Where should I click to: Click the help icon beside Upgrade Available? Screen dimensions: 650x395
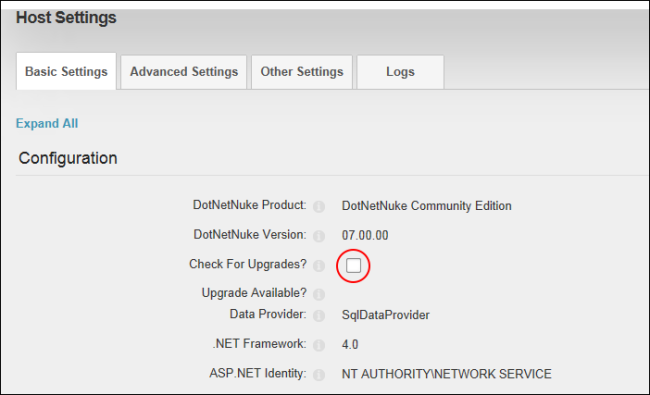(319, 294)
